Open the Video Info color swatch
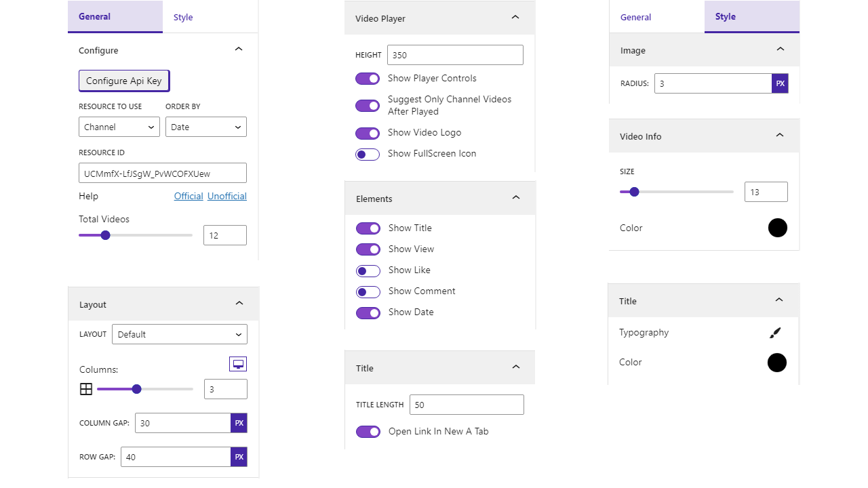The image size is (868, 488). pos(778,228)
